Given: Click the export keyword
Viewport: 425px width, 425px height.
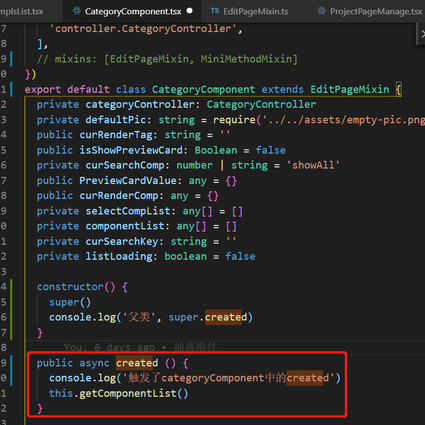Looking at the screenshot, I should click(x=43, y=90).
